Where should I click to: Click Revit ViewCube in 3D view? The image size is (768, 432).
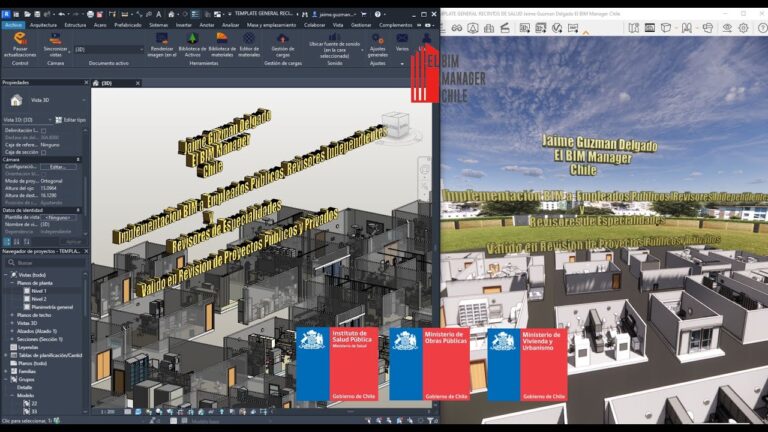396,124
